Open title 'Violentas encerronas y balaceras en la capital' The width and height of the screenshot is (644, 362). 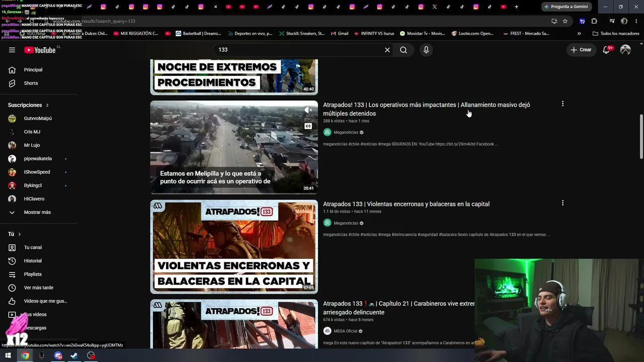click(x=406, y=204)
